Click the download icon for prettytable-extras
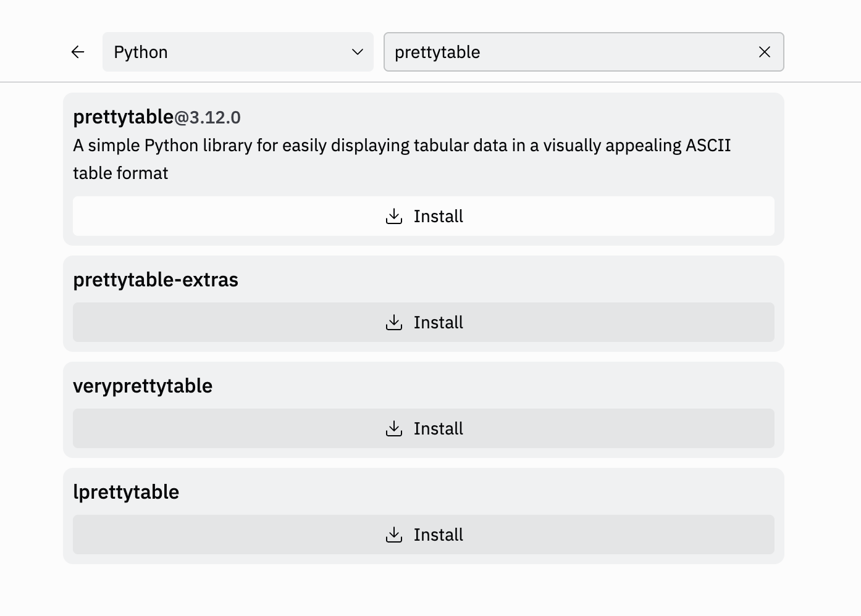This screenshot has width=861, height=616. [x=394, y=322]
